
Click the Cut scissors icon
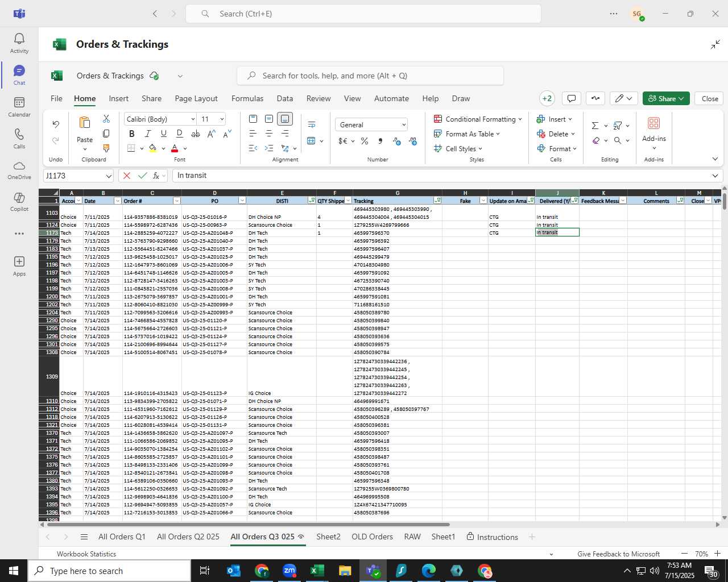pyautogui.click(x=106, y=119)
